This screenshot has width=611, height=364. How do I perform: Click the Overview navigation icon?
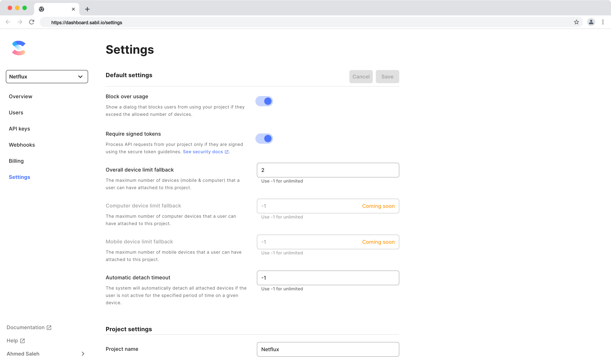(20, 96)
